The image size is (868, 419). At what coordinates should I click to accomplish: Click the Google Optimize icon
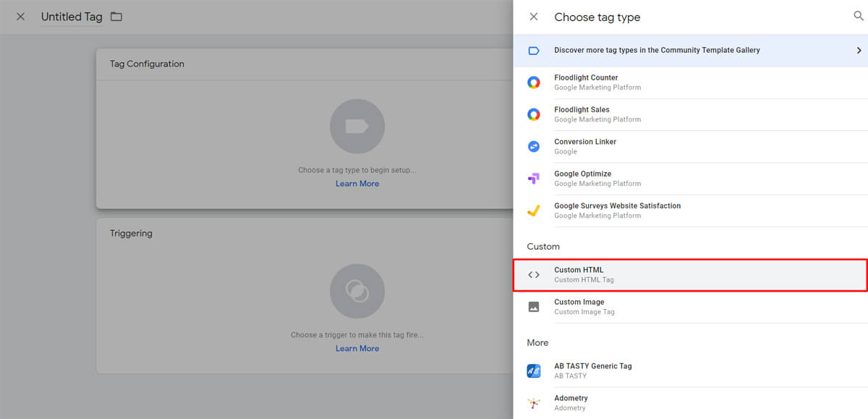(534, 178)
